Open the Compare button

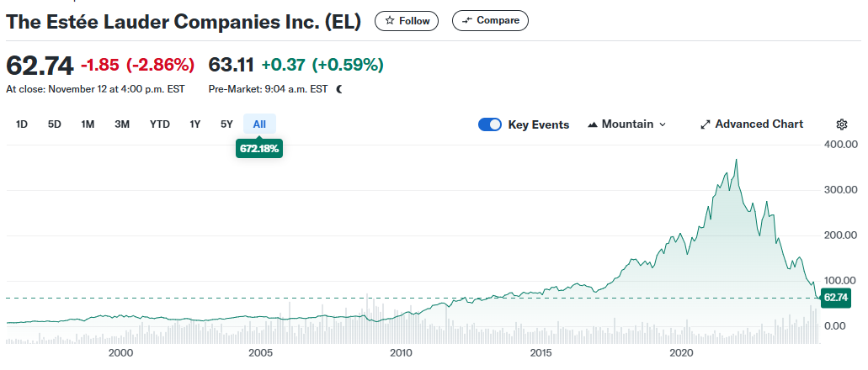pyautogui.click(x=490, y=20)
